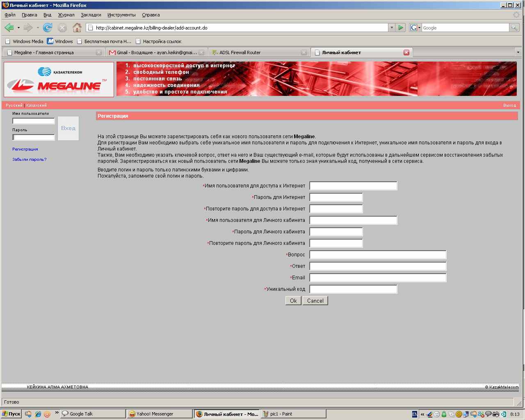Click the Back navigation arrow
This screenshot has width=525, height=420.
[9, 27]
